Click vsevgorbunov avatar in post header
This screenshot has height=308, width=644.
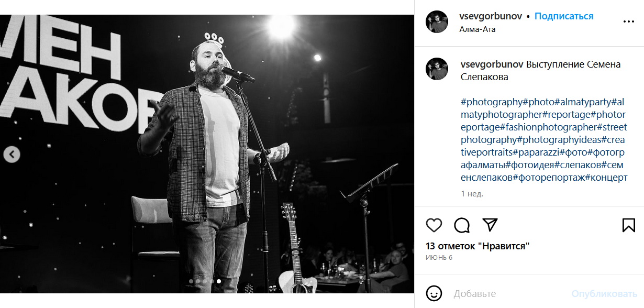click(437, 22)
